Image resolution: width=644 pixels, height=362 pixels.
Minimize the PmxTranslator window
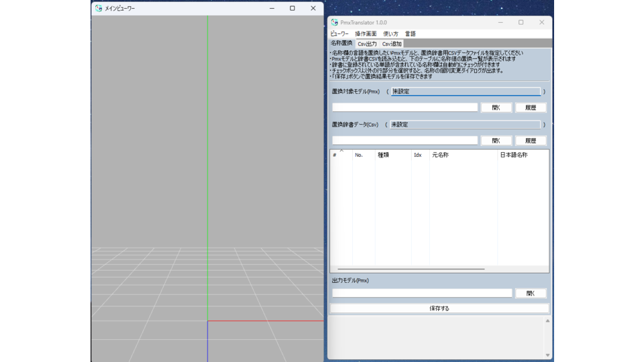pyautogui.click(x=500, y=23)
